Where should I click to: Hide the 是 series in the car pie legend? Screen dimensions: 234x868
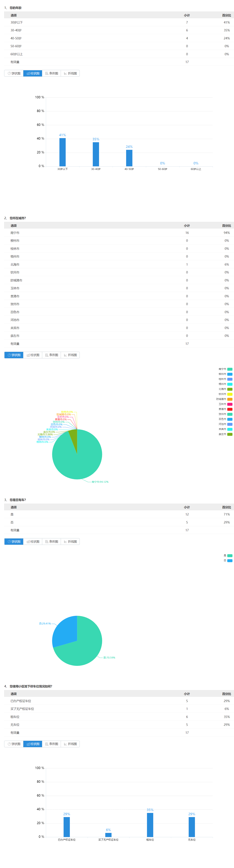pos(230,556)
